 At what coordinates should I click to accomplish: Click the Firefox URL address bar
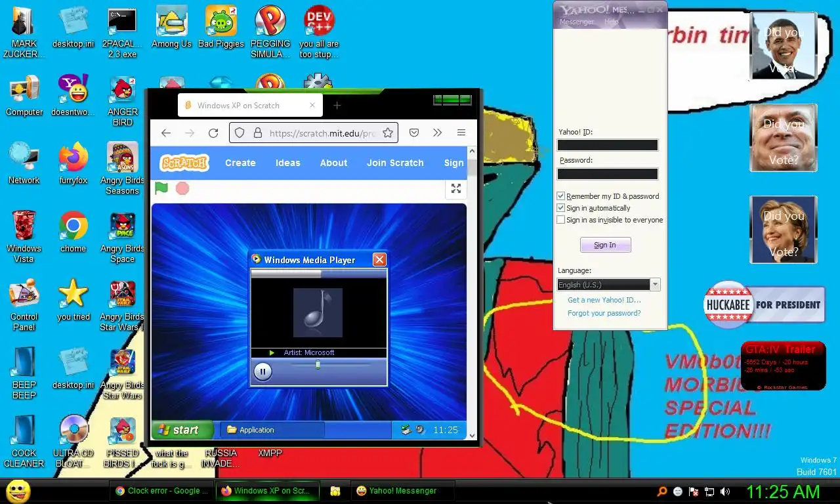[314, 133]
